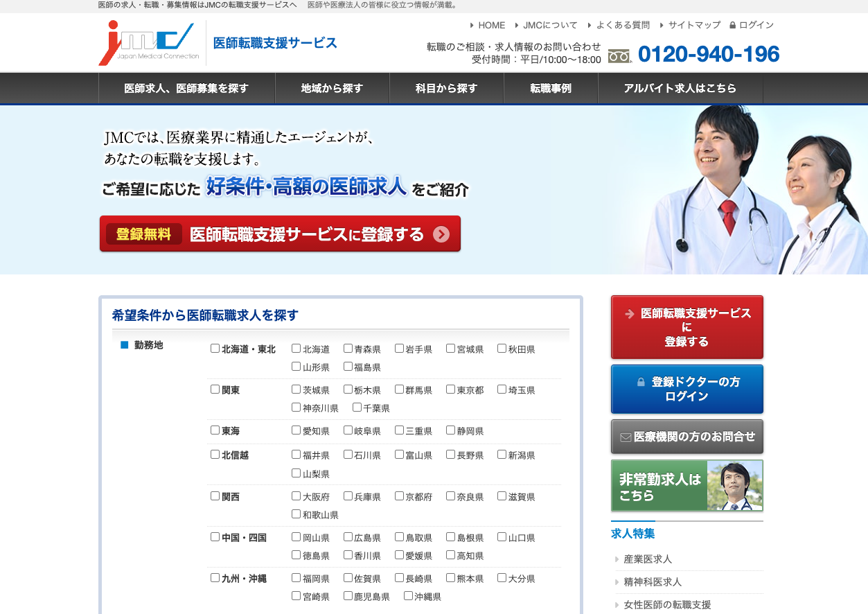Open 地域から探す navigation menu
The image size is (868, 614).
coord(332,89)
